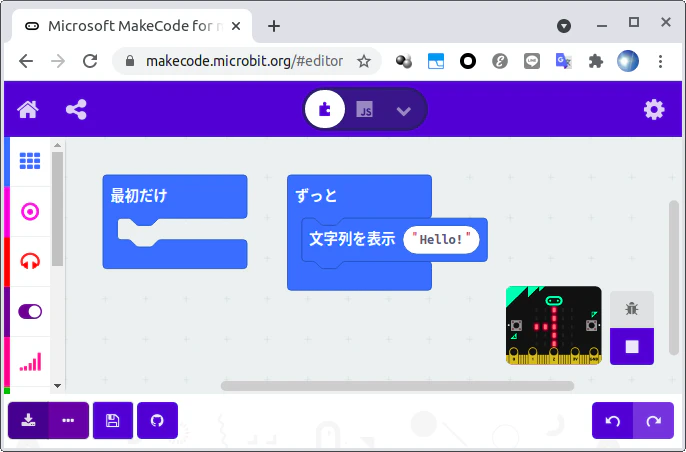Stop the simulator

(x=632, y=347)
